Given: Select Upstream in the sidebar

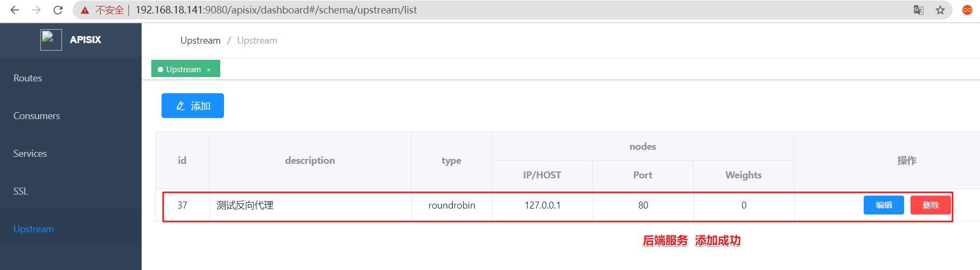Looking at the screenshot, I should click(x=33, y=229).
